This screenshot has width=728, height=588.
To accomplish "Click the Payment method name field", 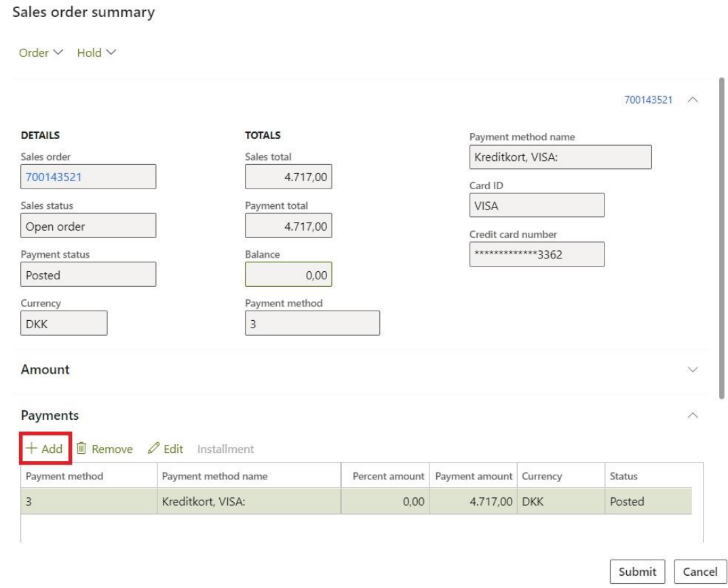I will tap(560, 157).
